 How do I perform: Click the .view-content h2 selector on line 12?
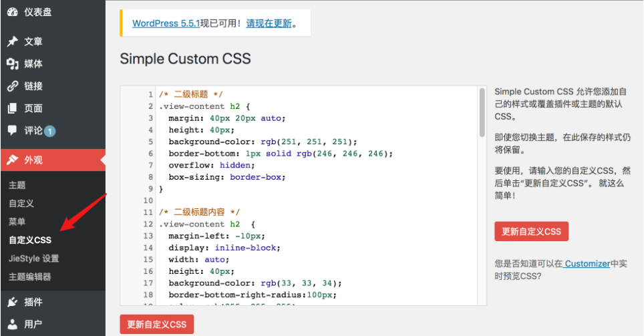207,224
